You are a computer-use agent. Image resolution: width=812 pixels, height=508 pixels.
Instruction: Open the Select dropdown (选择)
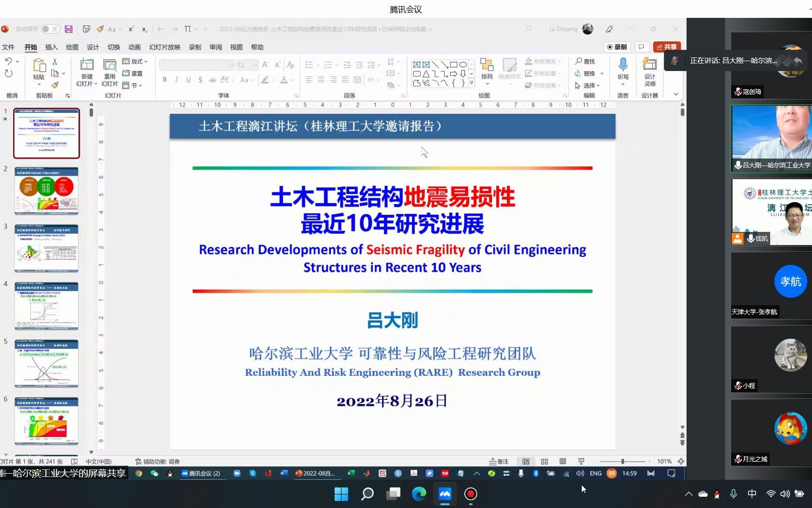click(587, 85)
